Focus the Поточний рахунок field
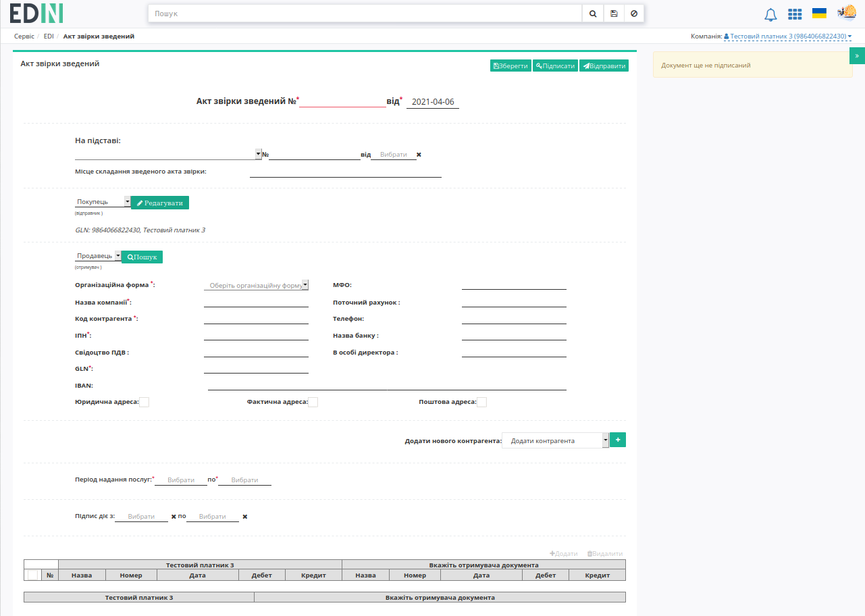Viewport: 865px width, 616px height. click(x=514, y=302)
